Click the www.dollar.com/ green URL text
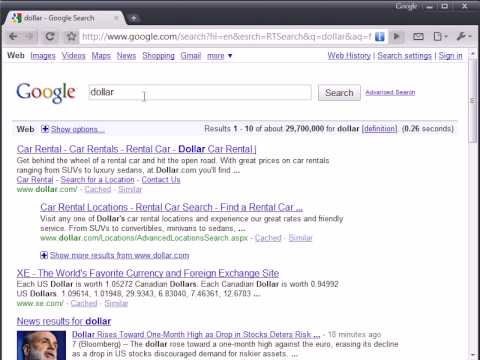The width and height of the screenshot is (480, 360). 47,189
